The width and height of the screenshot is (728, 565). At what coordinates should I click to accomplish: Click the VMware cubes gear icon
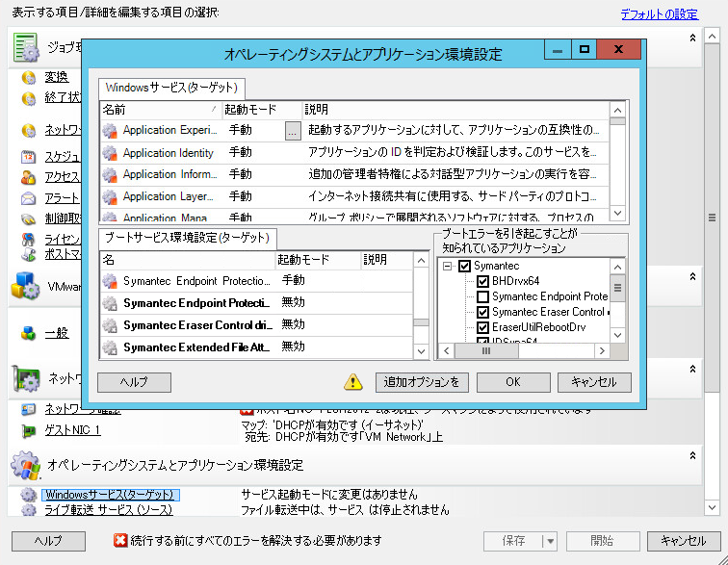click(25, 286)
